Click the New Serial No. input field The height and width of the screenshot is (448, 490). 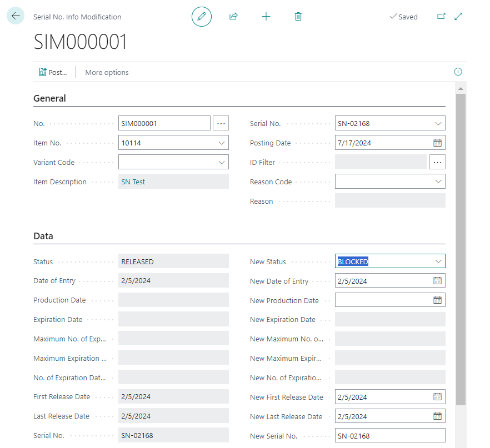390,436
